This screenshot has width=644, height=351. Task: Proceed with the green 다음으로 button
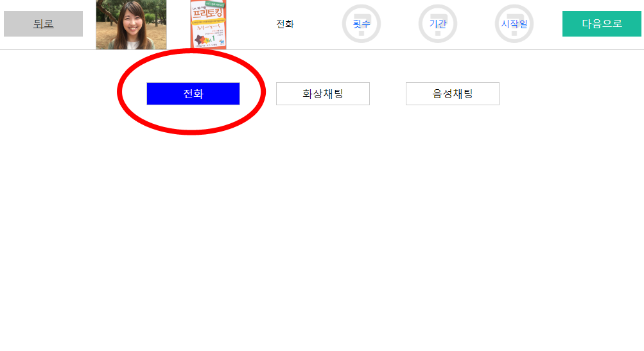602,24
